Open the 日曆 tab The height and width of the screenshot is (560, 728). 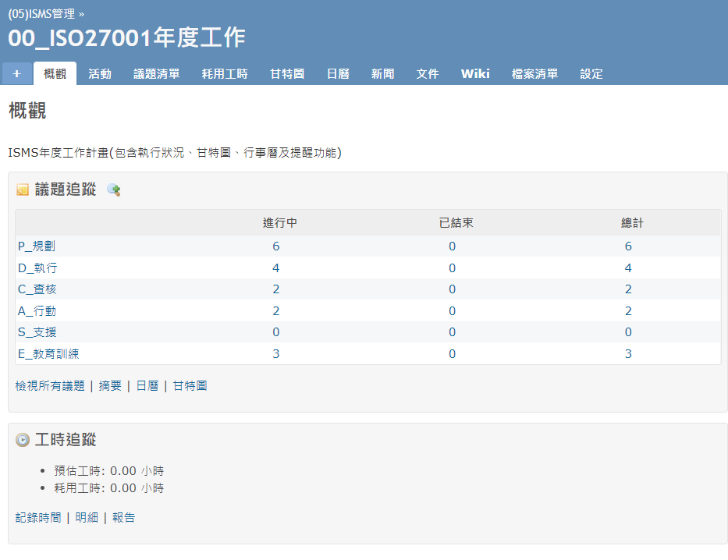(x=338, y=74)
